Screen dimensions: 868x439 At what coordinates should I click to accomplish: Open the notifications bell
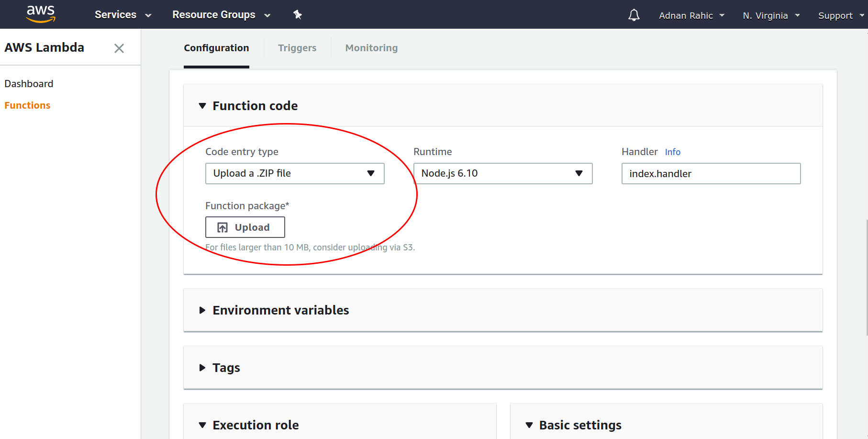click(634, 15)
